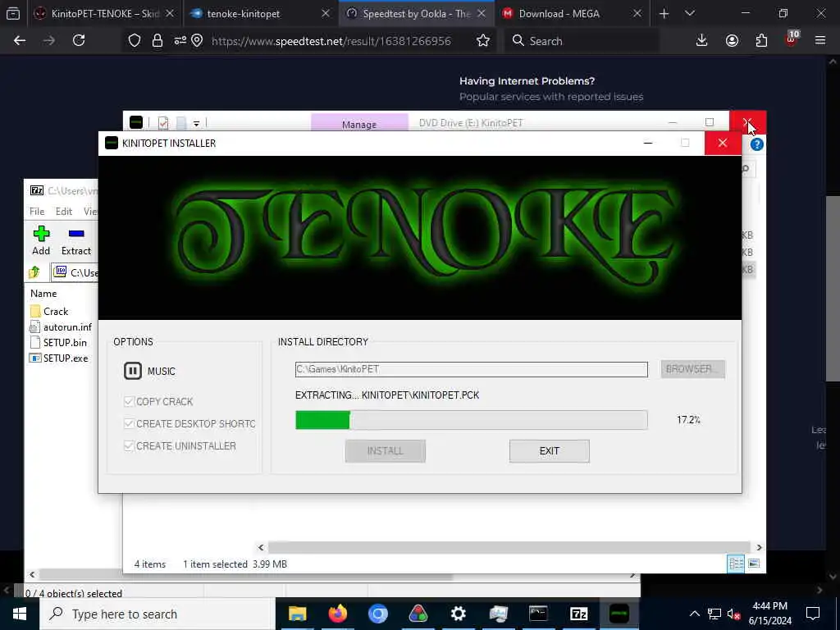Open 7-Zip from the taskbar
Image resolution: width=840 pixels, height=630 pixels.
[x=579, y=614]
